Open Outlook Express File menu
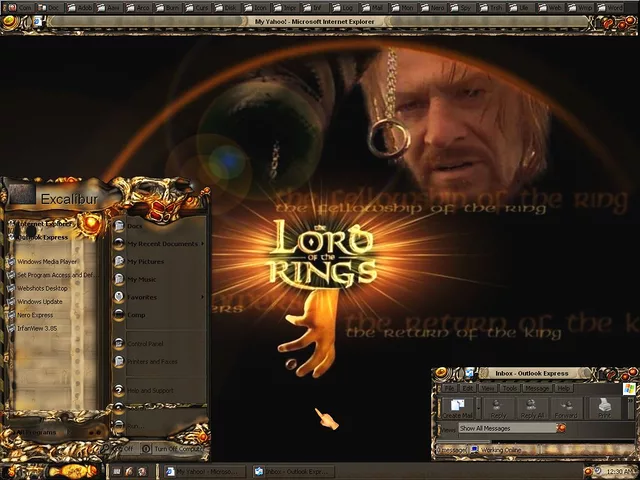This screenshot has height=480, width=640. [x=449, y=388]
